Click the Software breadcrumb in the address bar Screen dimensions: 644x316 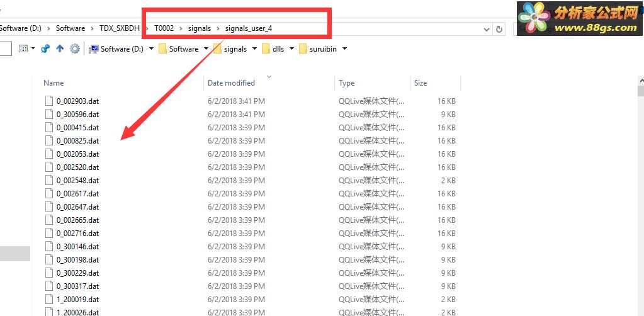[71, 28]
